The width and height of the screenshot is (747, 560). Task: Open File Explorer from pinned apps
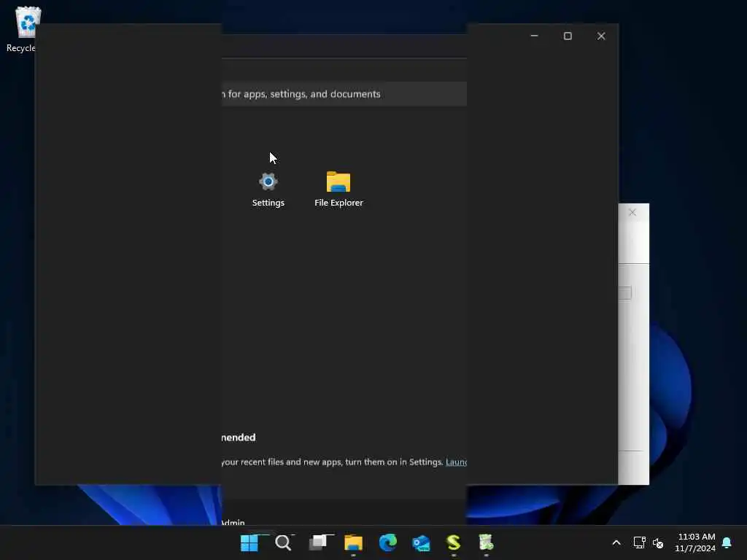[338, 190]
